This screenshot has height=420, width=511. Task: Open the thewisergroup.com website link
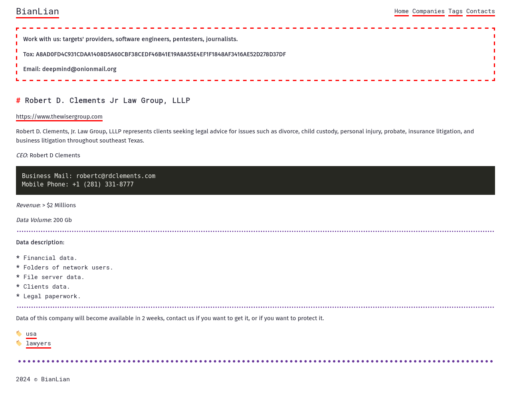point(59,117)
